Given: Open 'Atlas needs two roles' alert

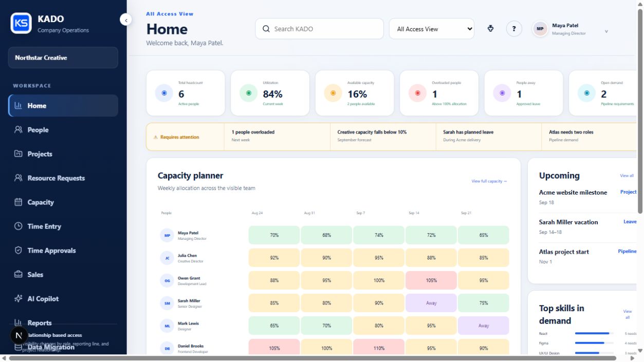Looking at the screenshot, I should pos(590,136).
